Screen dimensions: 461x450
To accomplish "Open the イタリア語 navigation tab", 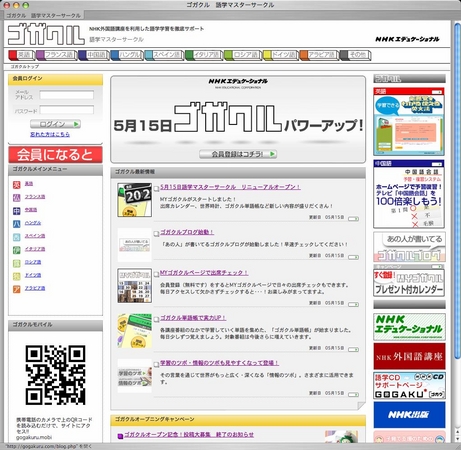I will point(204,55).
